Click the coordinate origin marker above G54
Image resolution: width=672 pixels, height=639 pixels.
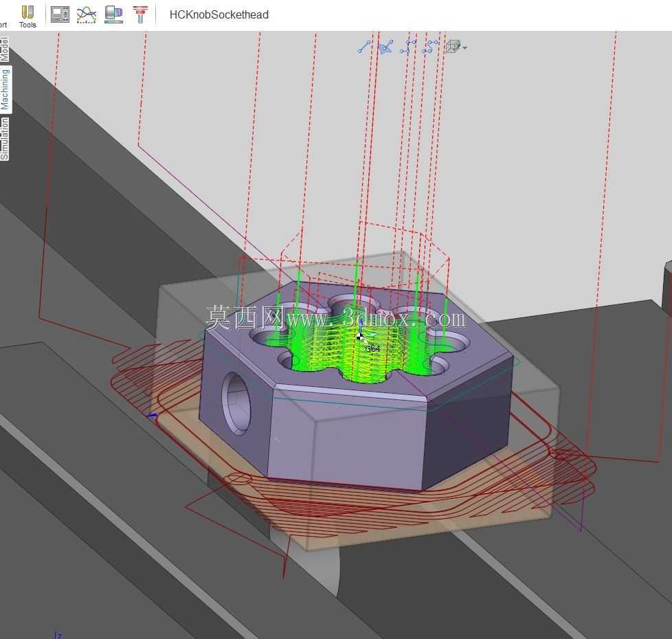coord(360,337)
